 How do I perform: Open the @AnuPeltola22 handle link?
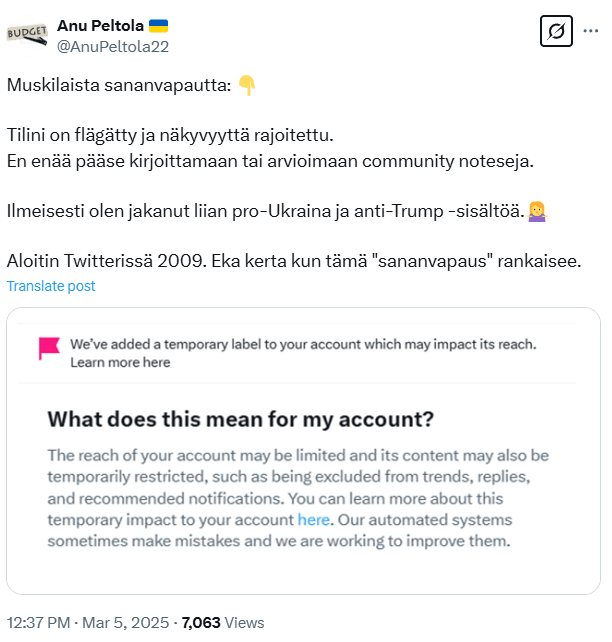tap(112, 44)
